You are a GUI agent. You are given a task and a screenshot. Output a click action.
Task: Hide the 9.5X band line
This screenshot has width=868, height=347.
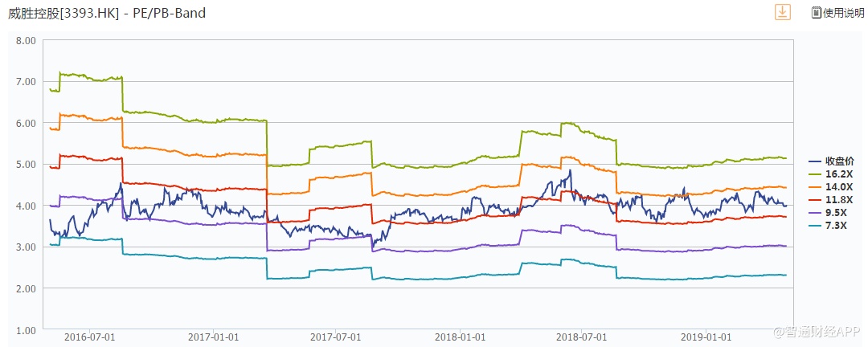coord(833,213)
